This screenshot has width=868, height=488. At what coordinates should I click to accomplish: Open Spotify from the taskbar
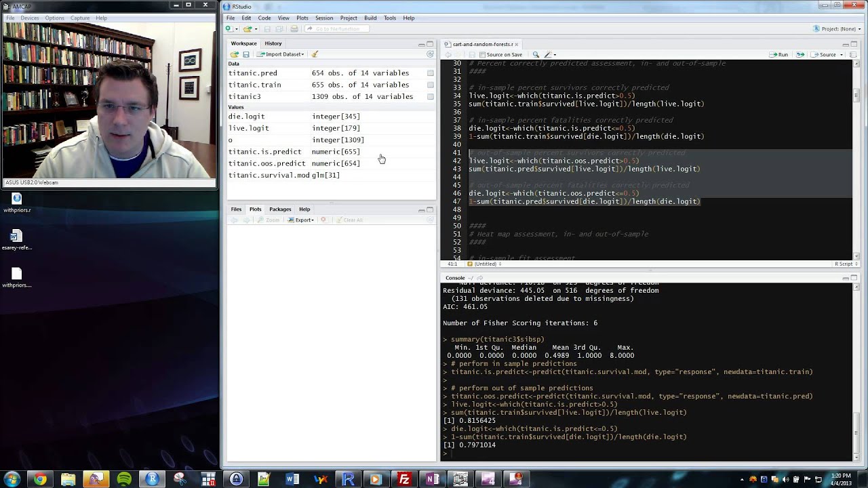124,479
